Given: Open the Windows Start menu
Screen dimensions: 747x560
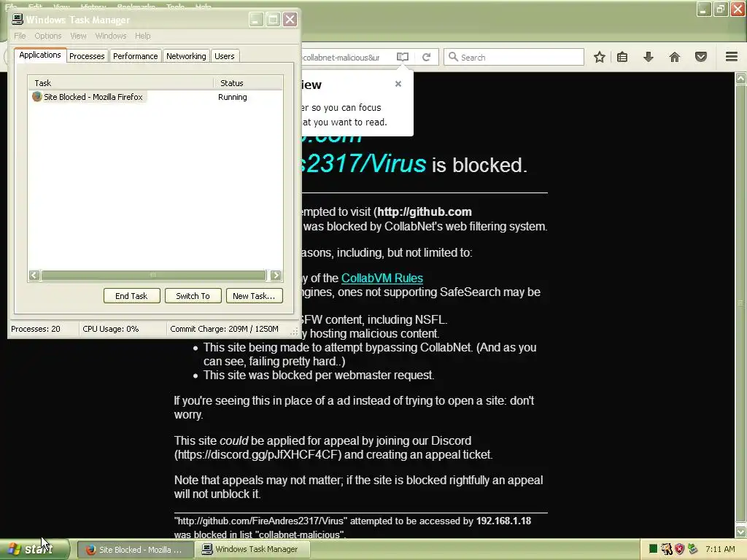Looking at the screenshot, I should click(x=34, y=549).
